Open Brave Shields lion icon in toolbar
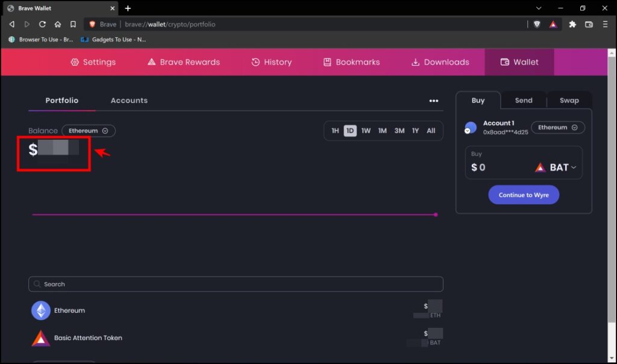 coord(537,24)
